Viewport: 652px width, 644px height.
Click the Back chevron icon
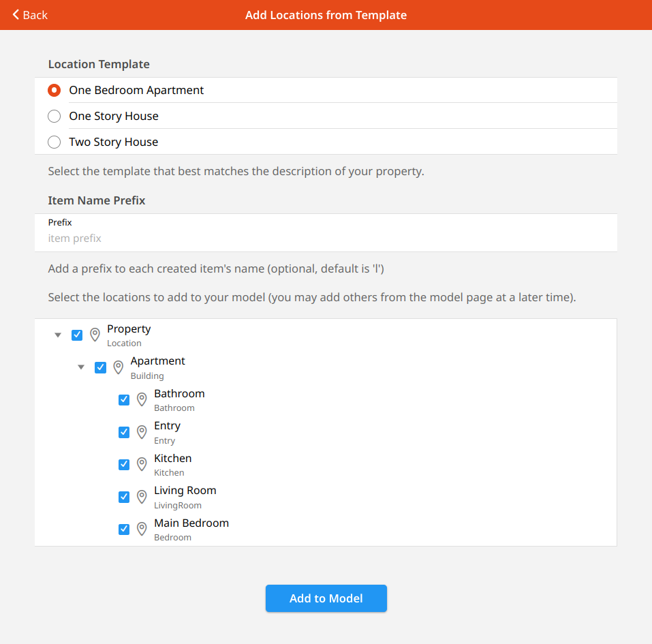[16, 14]
